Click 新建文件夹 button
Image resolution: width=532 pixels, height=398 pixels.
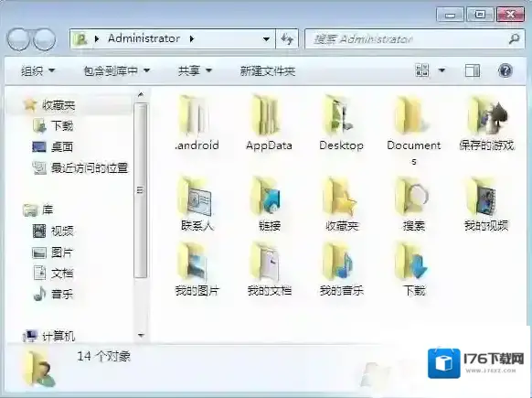pyautogui.click(x=268, y=71)
